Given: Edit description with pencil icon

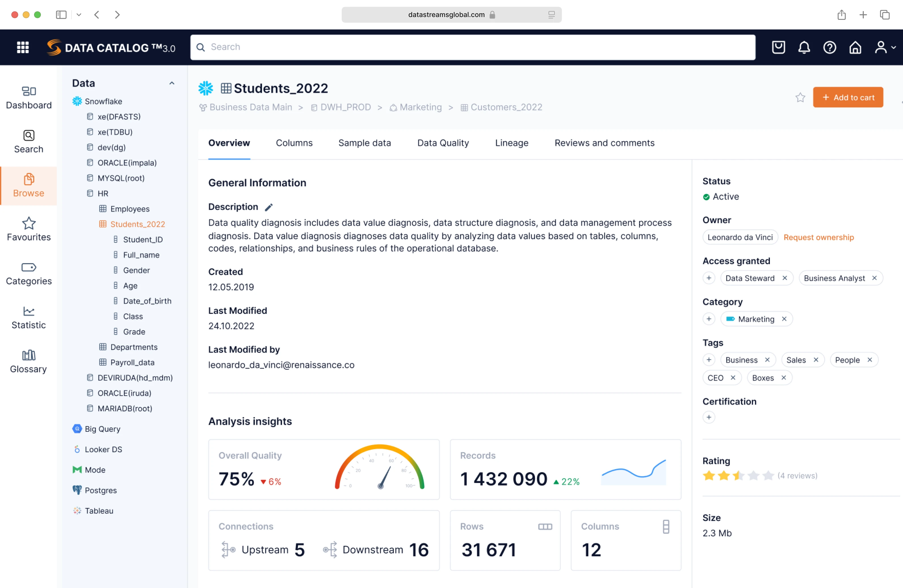Looking at the screenshot, I should [x=269, y=207].
